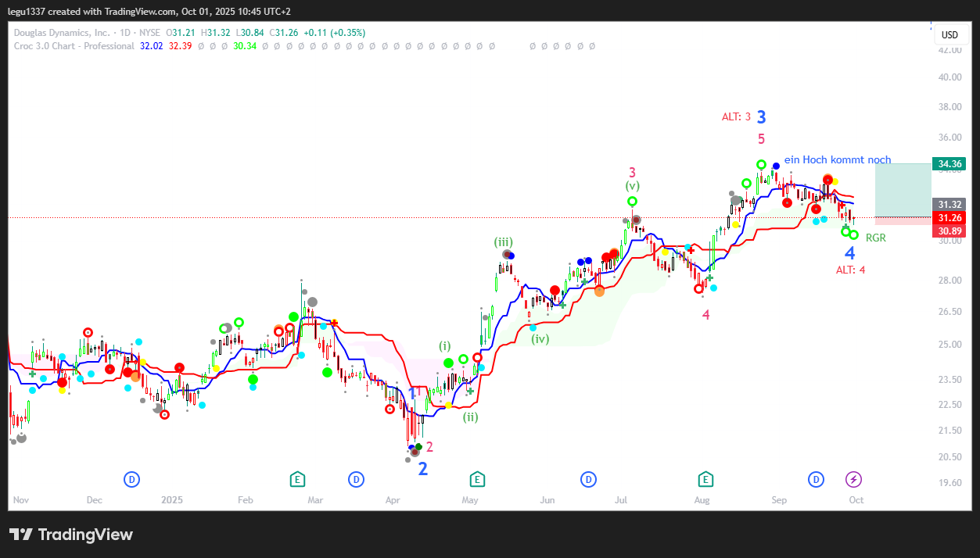Viewport: 980px width, 558px height.
Task: Click the RGR text label
Action: 875,238
